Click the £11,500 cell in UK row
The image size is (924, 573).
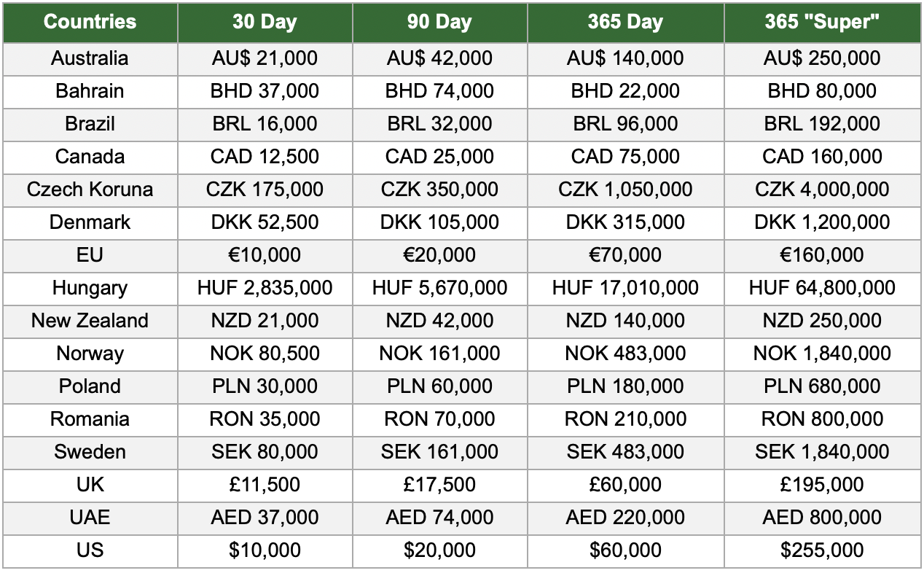265,485
